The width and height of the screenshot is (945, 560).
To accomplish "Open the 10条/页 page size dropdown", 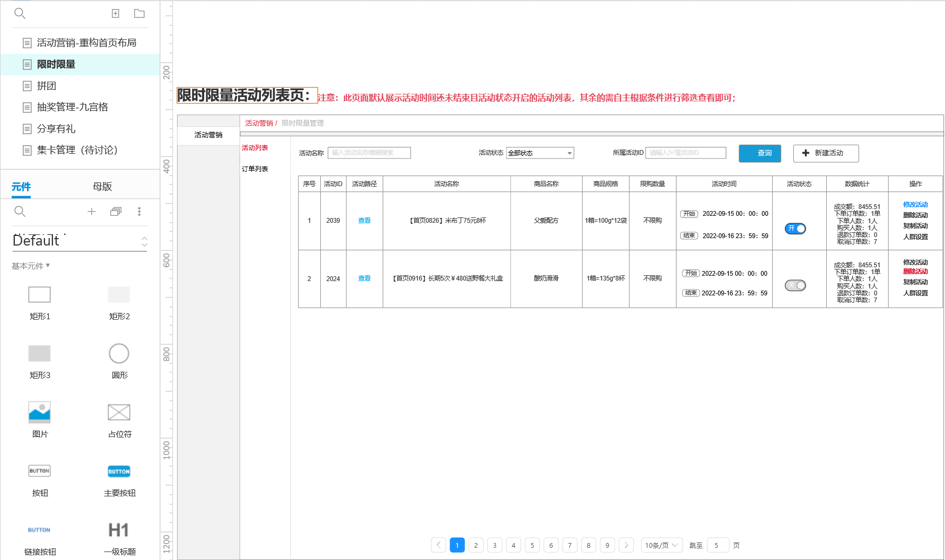I will tap(662, 545).
